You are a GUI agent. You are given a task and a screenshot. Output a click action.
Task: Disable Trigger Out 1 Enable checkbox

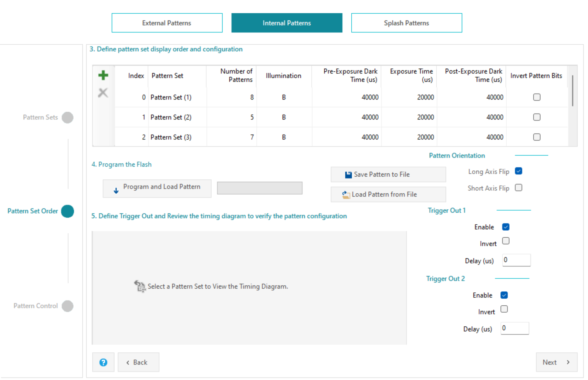point(506,227)
